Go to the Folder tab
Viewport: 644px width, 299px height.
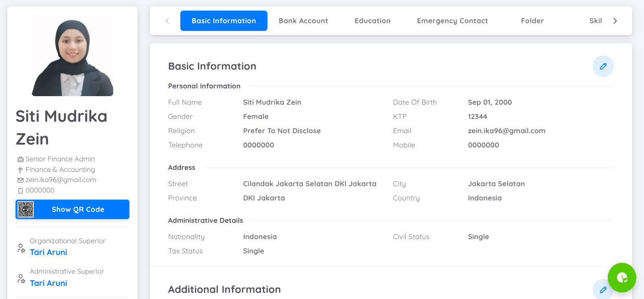pos(532,21)
